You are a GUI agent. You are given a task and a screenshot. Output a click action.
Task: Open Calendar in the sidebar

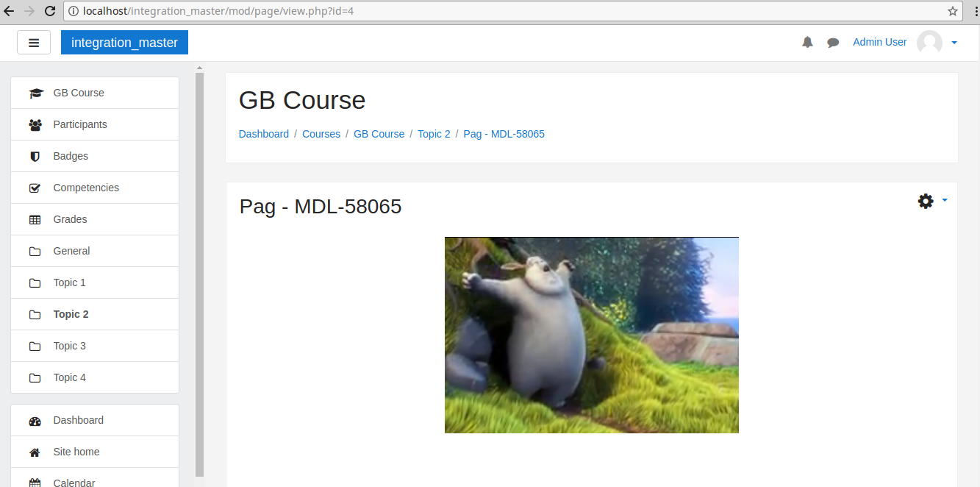pyautogui.click(x=95, y=478)
